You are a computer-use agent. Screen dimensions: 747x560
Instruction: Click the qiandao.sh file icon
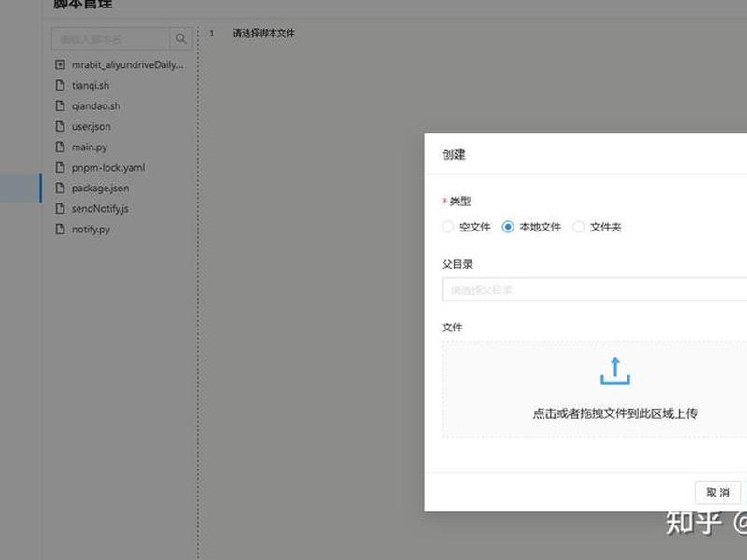(x=60, y=105)
